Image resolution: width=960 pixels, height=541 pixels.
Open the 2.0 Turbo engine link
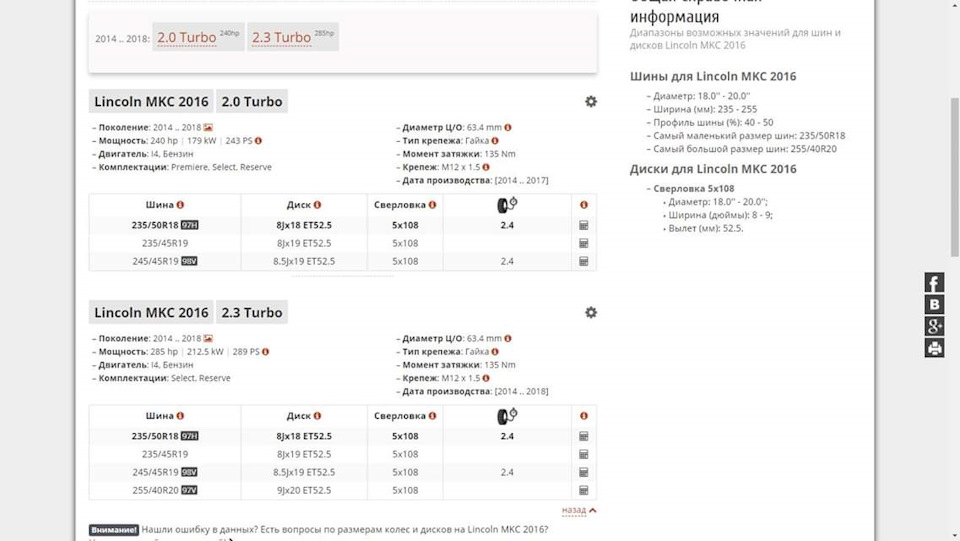pos(186,37)
